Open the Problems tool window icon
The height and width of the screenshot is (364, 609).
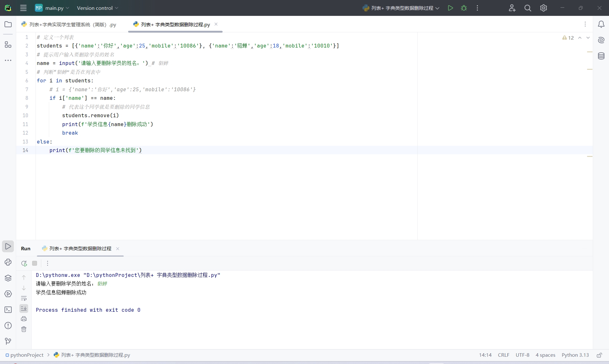click(8, 326)
